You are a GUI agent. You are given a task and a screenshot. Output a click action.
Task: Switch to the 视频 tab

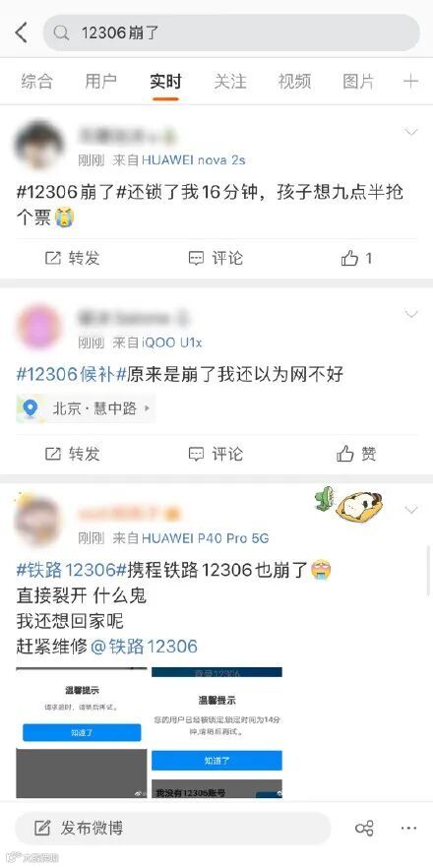click(x=294, y=82)
